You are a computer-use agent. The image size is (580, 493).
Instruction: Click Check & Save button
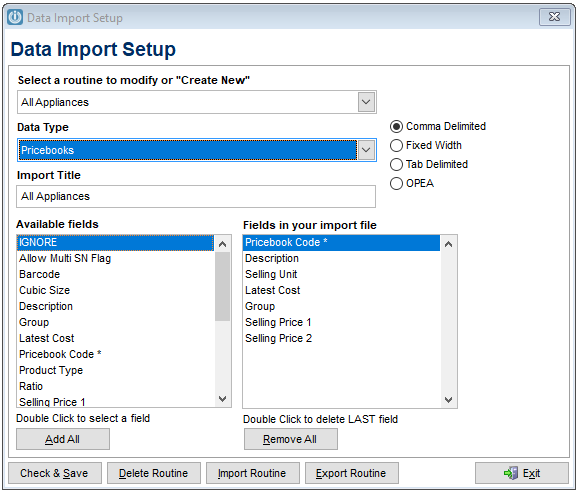point(55,473)
